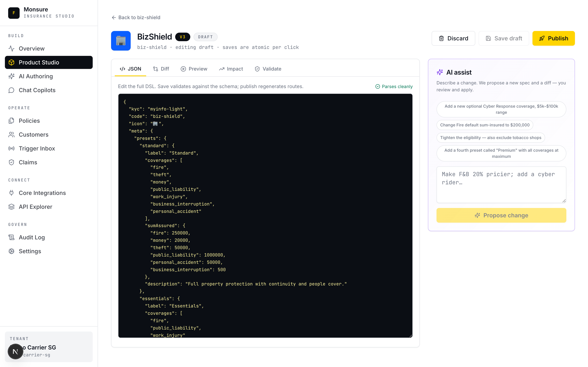Click the BizShield building product icon
Viewport: 588px width, 367px height.
(121, 41)
